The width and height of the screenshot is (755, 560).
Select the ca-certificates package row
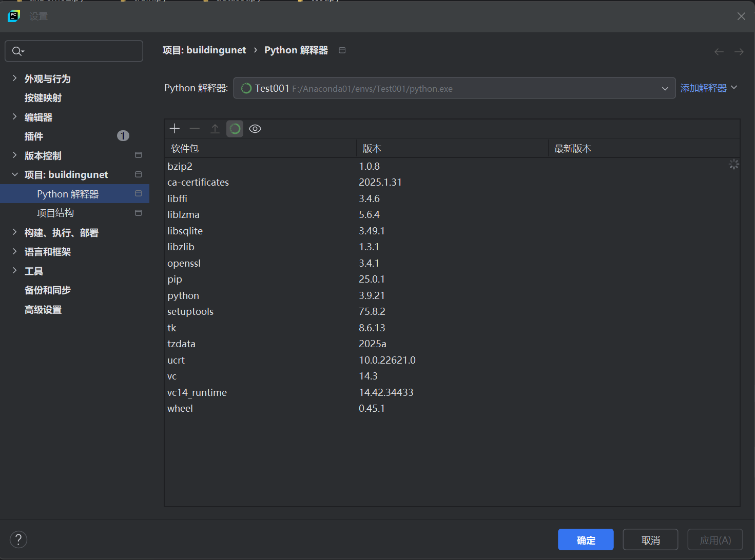pos(452,182)
